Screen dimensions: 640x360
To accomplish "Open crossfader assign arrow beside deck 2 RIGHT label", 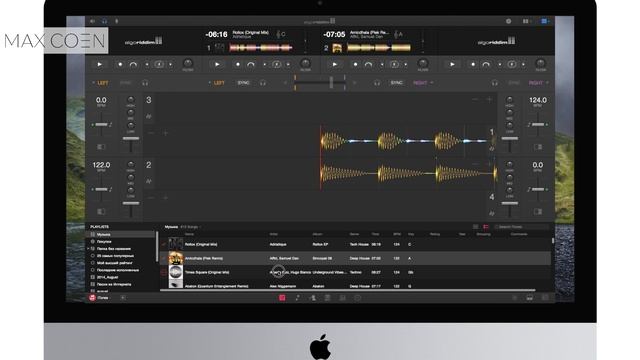I will click(432, 83).
